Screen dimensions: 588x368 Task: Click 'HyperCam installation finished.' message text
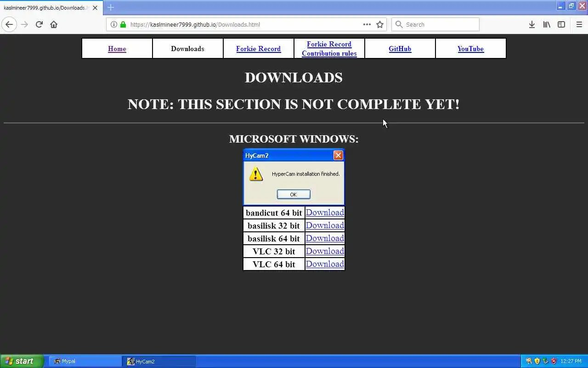306,174
